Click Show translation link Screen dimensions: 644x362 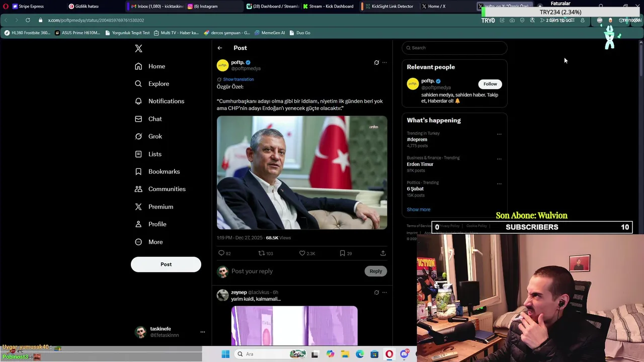238,79
